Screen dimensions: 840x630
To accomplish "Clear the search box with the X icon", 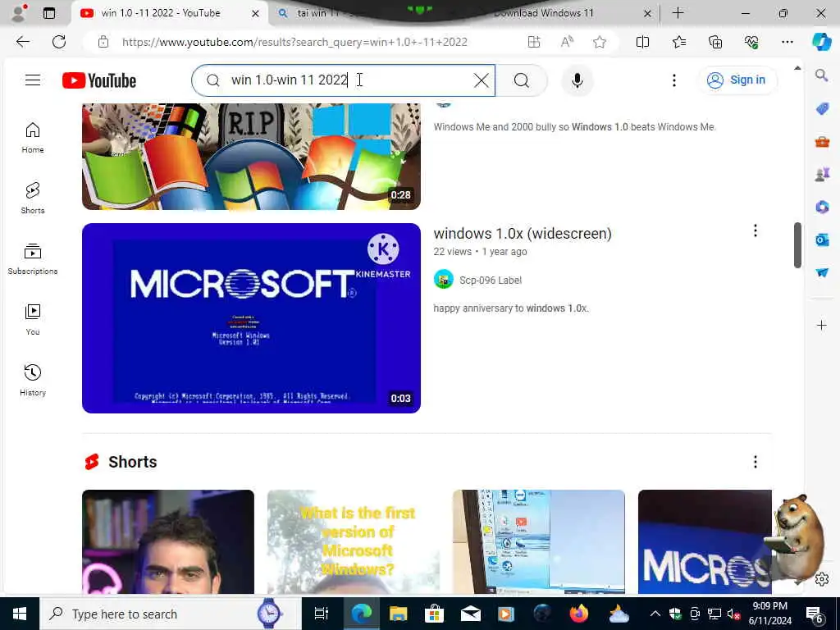I will [481, 80].
